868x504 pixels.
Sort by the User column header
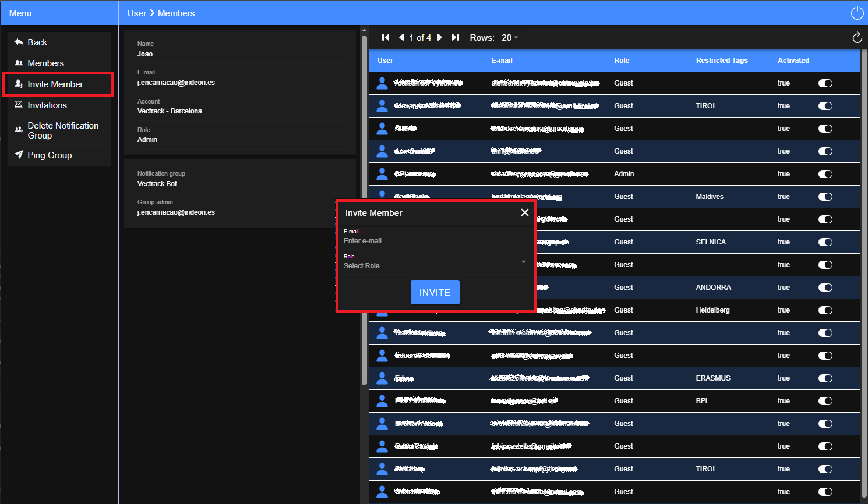tap(385, 61)
